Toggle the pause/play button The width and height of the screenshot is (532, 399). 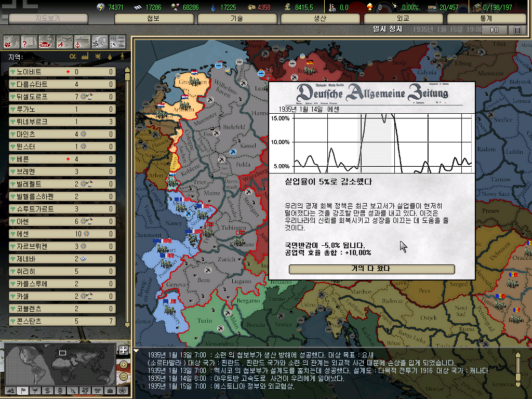[x=495, y=30]
